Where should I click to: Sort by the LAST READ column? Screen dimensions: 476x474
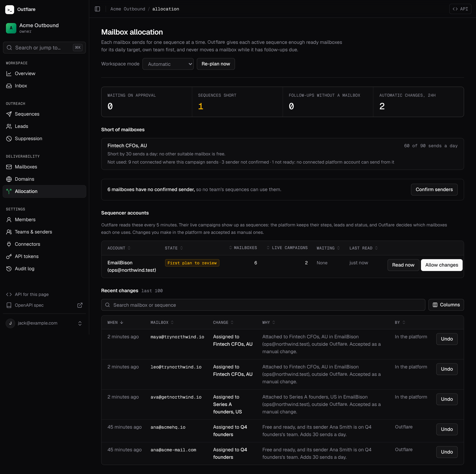click(363, 248)
